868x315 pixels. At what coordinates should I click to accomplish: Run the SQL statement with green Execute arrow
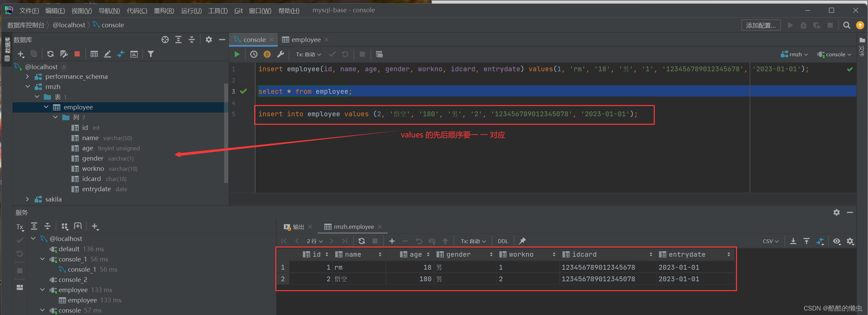[237, 54]
